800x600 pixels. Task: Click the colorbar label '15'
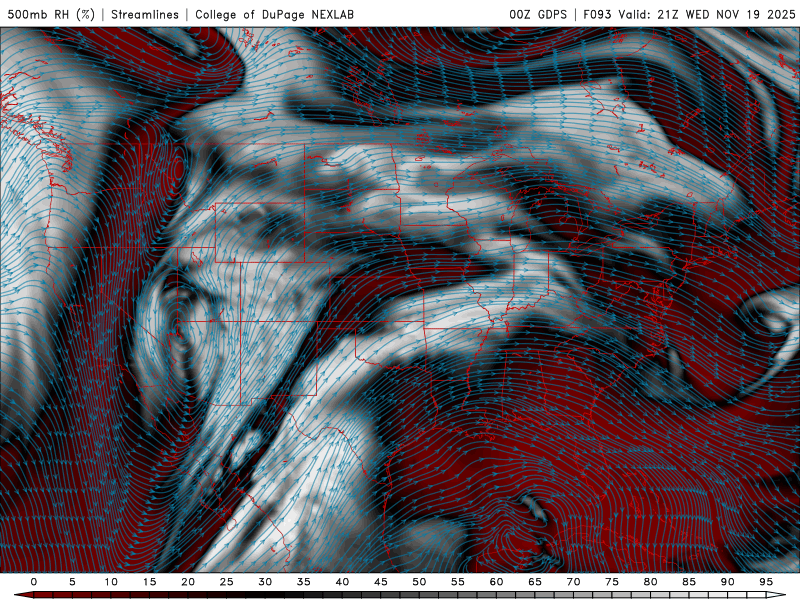[149, 582]
